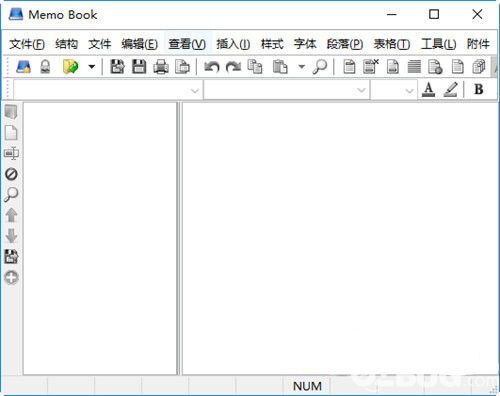The height and width of the screenshot is (396, 500).
Task: Open the 文件(F) menu
Action: [x=27, y=44]
